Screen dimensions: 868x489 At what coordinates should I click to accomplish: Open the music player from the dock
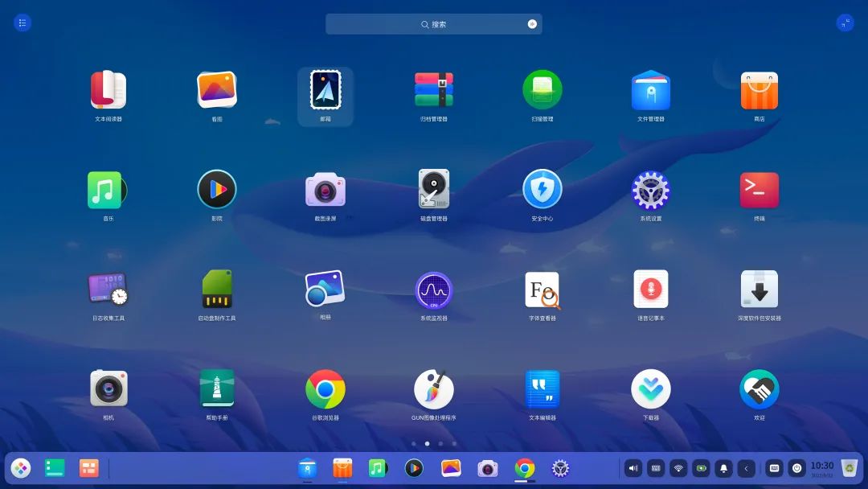(x=378, y=469)
